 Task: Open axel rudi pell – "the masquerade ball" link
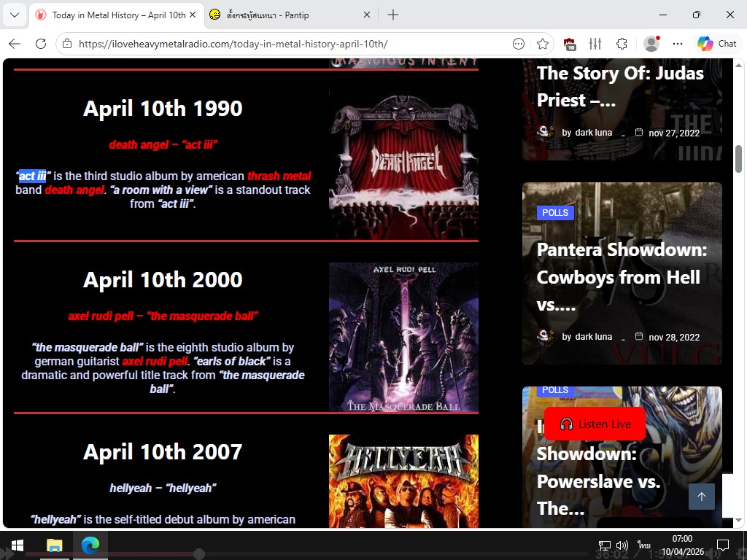click(163, 316)
